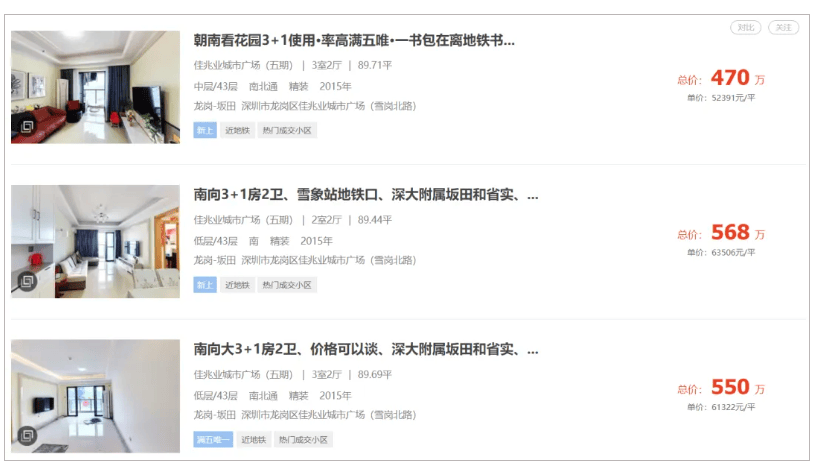Click 龙岗-坂田 address line in 568万 listing
The height and width of the screenshot is (470, 821).
(305, 261)
